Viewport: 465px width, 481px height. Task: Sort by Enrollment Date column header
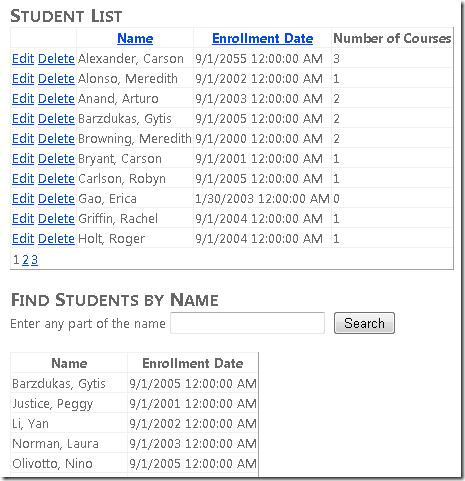[x=262, y=38]
